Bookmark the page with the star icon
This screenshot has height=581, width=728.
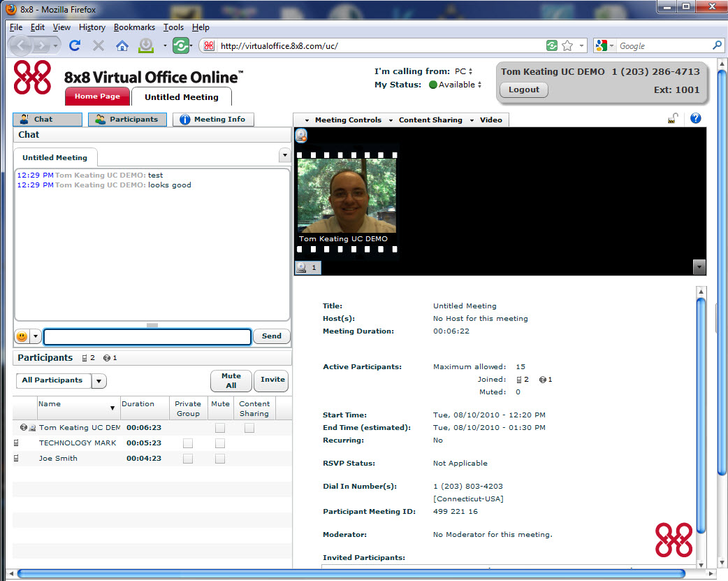(x=567, y=45)
